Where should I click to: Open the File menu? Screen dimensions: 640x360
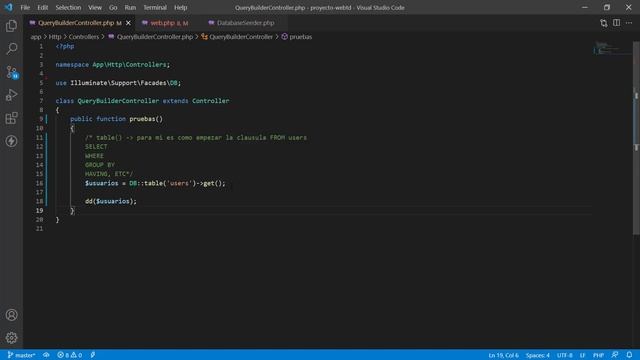tap(25, 7)
